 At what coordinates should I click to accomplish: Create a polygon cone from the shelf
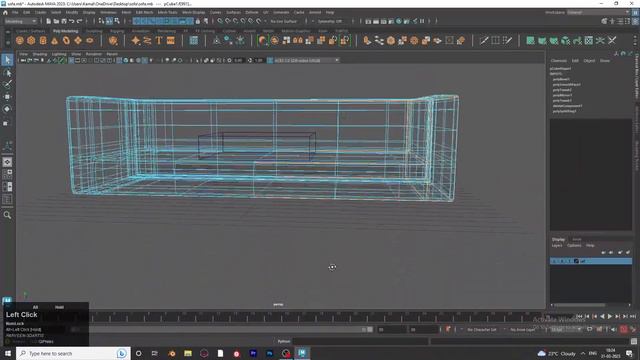pos(54,40)
